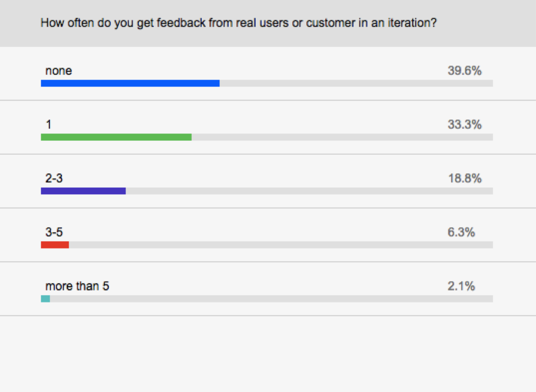Select the 'more than 5' label

pos(77,286)
